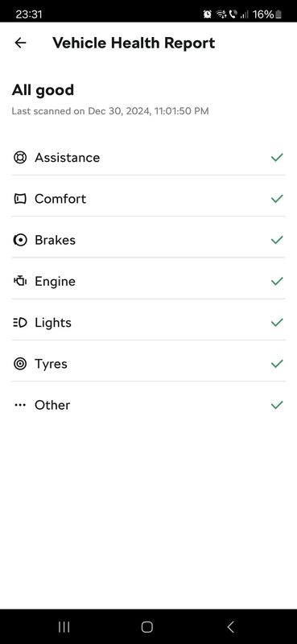
Task: Open the Lights status row
Action: (x=148, y=323)
